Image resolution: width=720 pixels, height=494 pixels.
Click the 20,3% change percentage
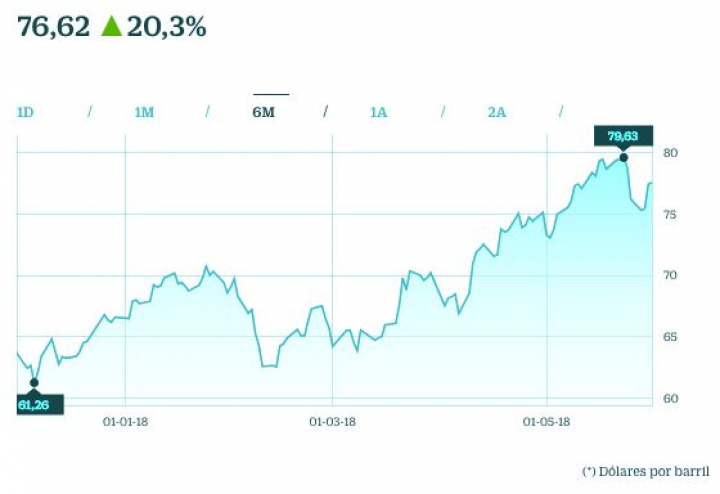point(166,27)
